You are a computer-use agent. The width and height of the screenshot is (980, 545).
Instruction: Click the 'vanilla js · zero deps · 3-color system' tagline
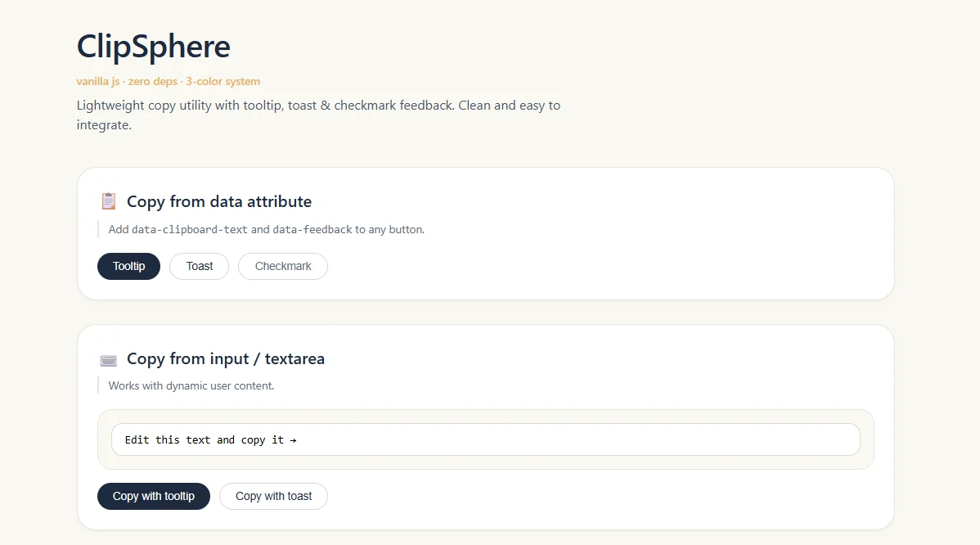tap(169, 81)
